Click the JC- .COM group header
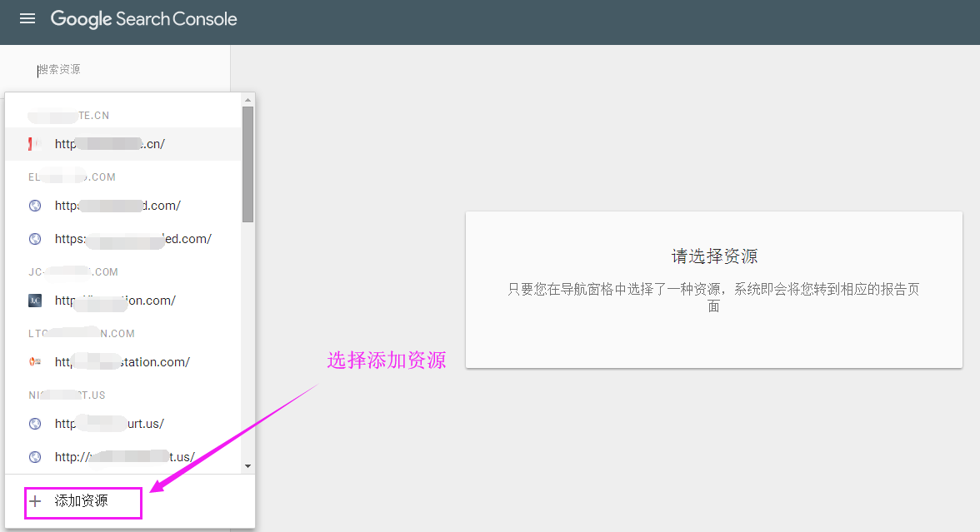 click(x=73, y=272)
